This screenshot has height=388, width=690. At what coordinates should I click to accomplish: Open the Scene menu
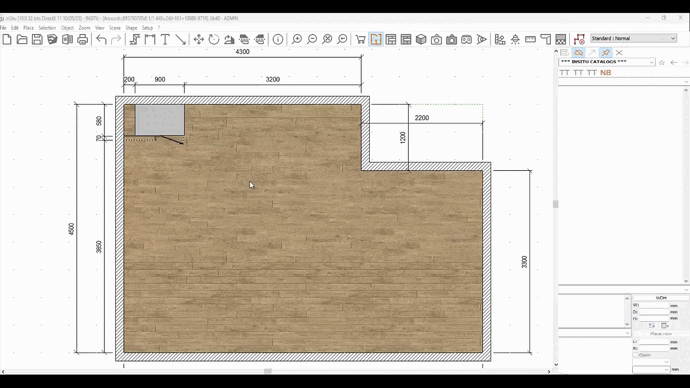click(114, 28)
